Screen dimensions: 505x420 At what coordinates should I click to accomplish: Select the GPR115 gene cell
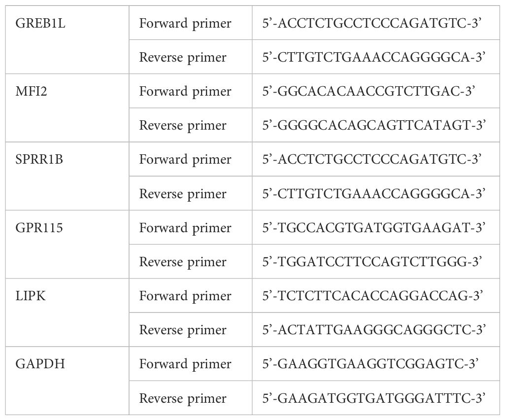[x=67, y=245]
